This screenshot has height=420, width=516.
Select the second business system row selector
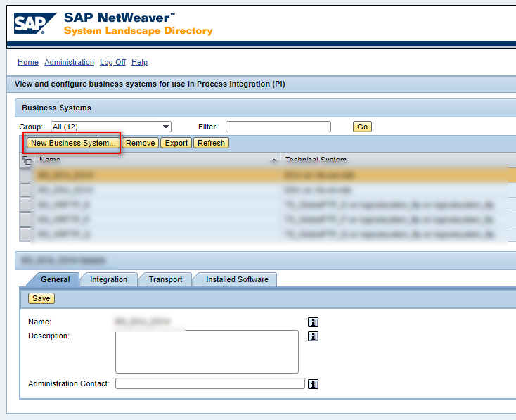pyautogui.click(x=25, y=190)
